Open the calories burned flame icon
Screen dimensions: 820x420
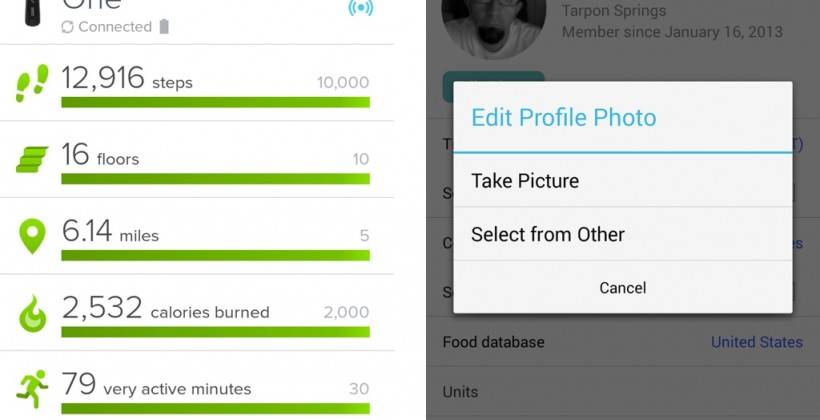coord(32,313)
